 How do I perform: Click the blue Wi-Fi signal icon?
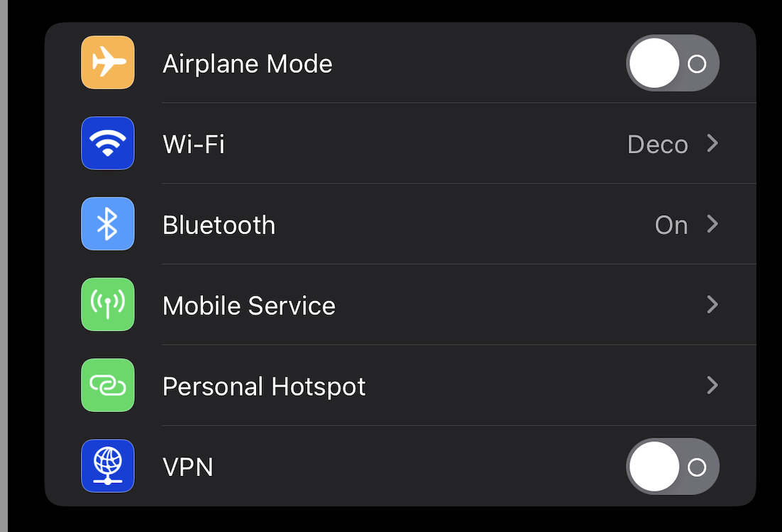(108, 143)
